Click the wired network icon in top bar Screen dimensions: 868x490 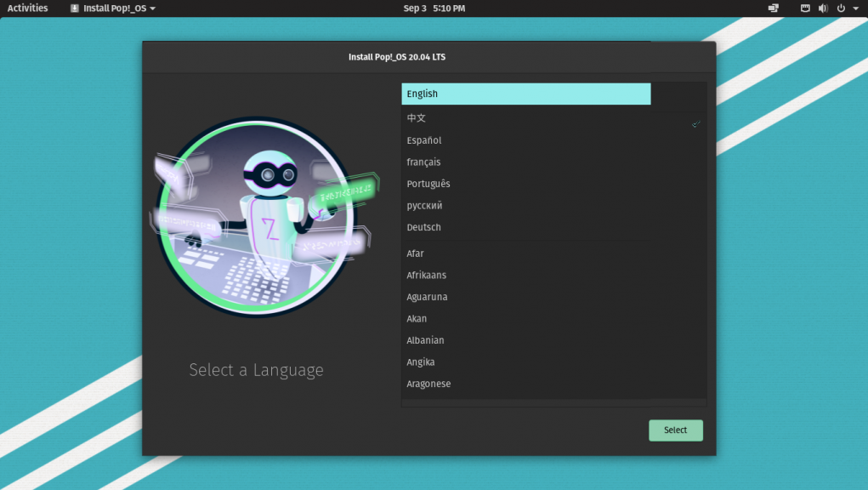804,9
